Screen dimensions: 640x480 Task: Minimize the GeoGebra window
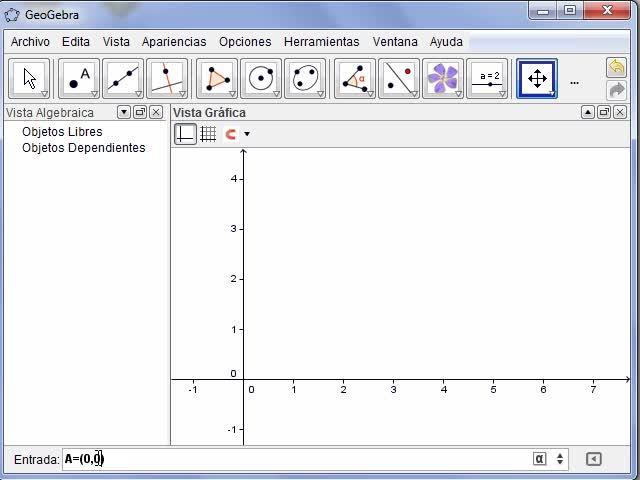click(543, 11)
